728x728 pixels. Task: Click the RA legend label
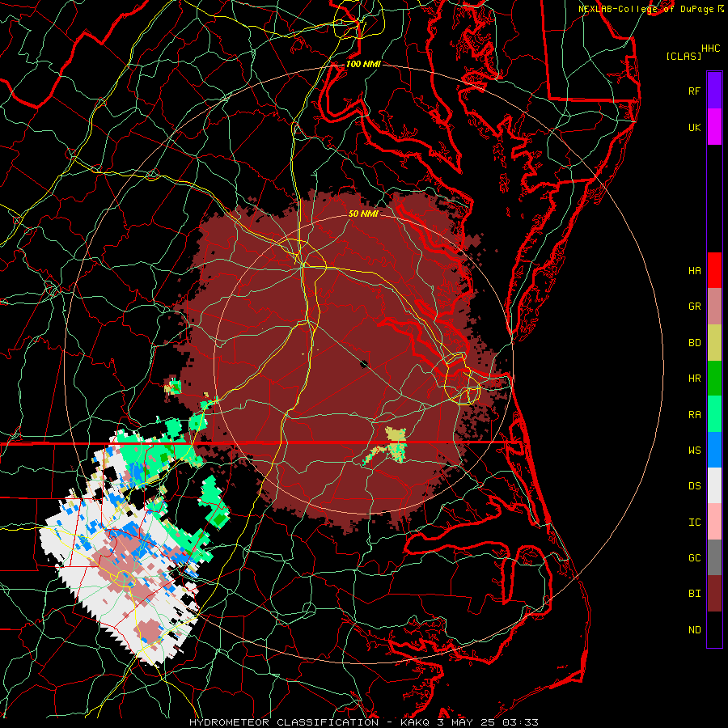click(x=694, y=415)
